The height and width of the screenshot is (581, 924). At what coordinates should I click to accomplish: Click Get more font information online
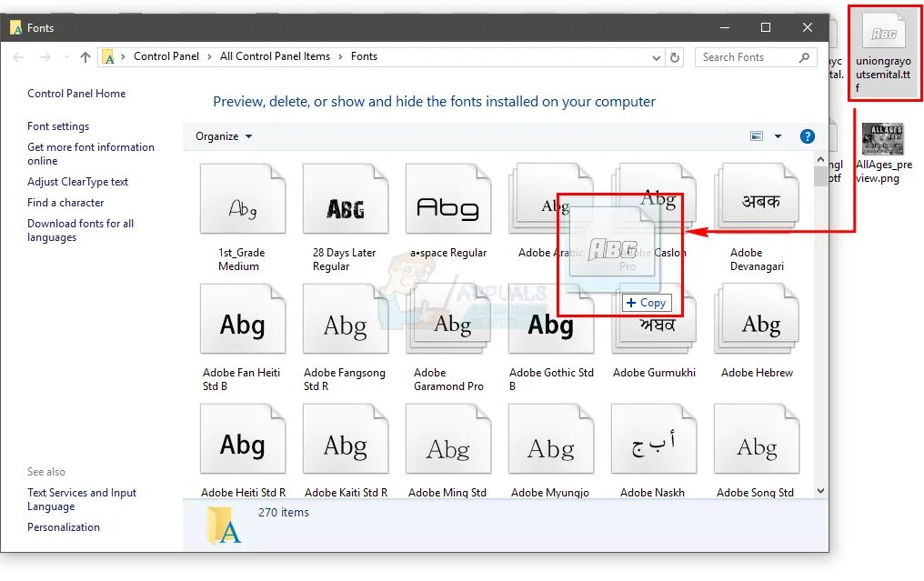91,154
